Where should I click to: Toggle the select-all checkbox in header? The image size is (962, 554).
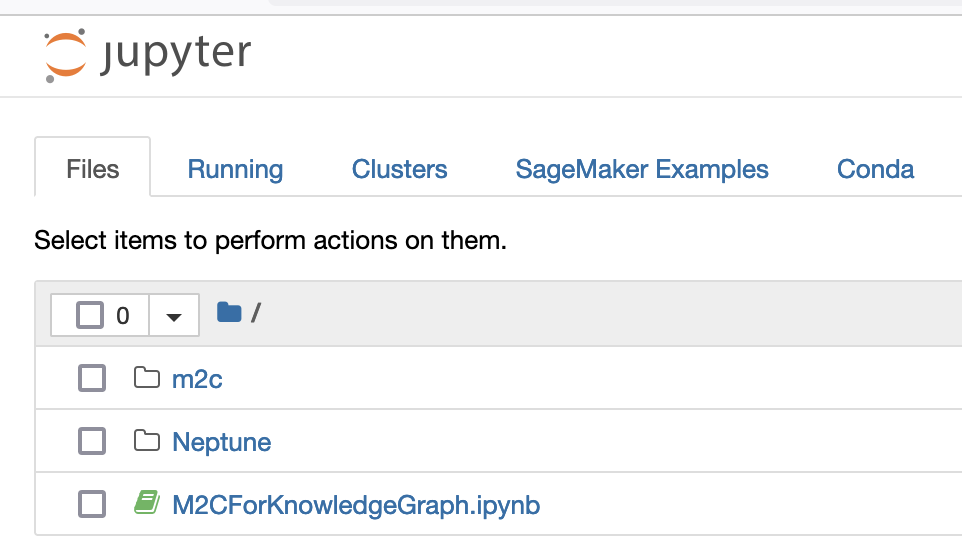pos(90,315)
